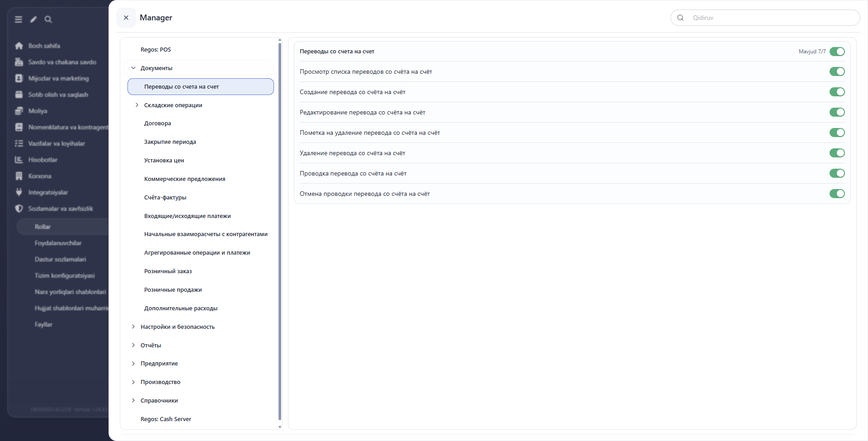
Task: Click the Moliya coins icon
Action: (19, 111)
